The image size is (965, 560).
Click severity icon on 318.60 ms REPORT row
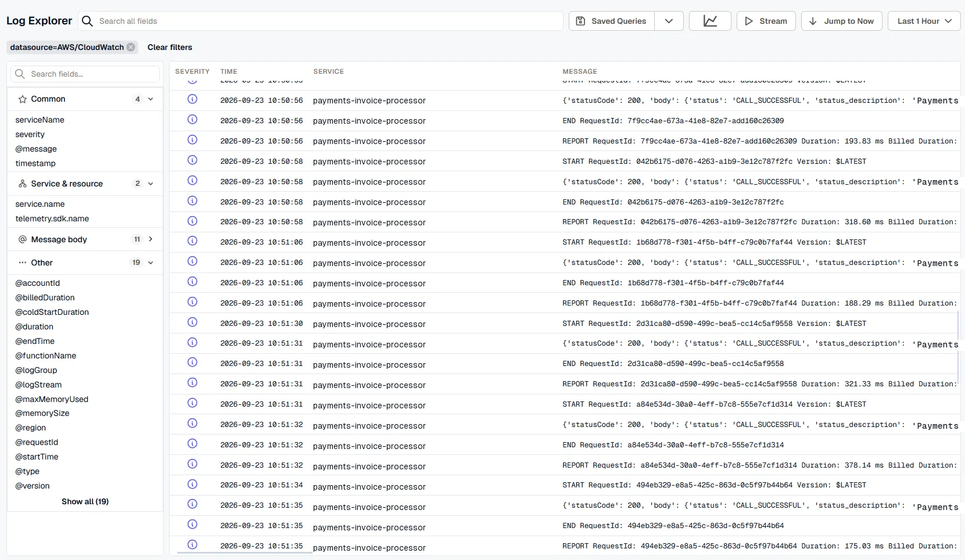[x=192, y=221]
